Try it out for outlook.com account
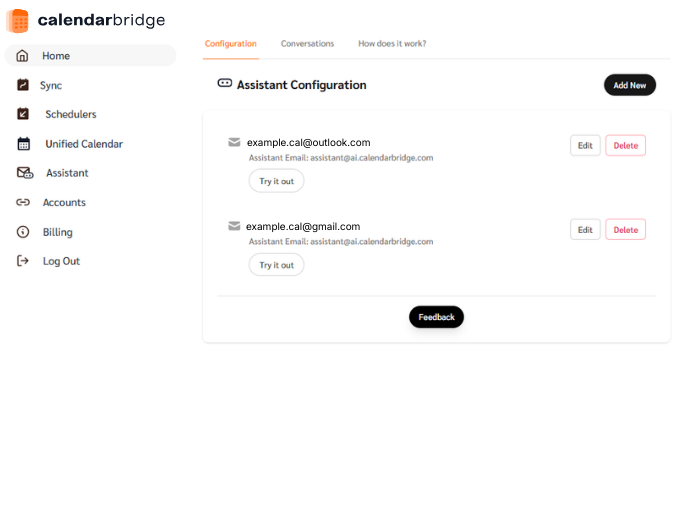Viewport: 700px width, 527px height. click(276, 181)
